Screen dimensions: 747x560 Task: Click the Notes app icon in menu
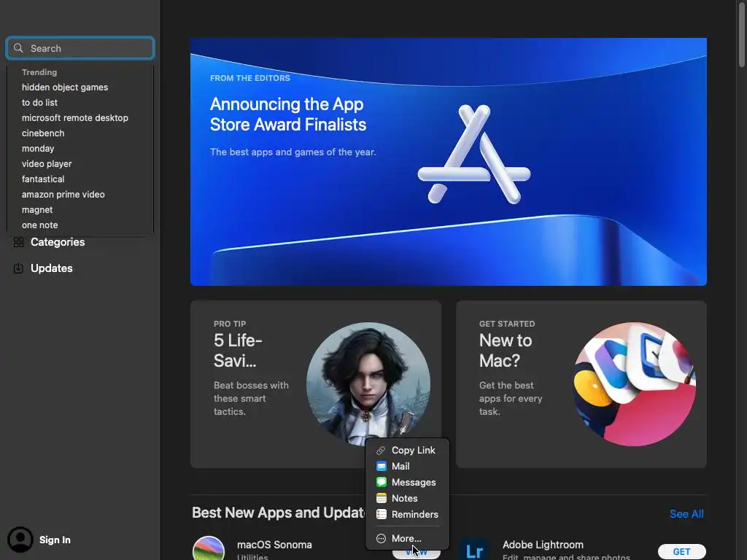pos(381,498)
